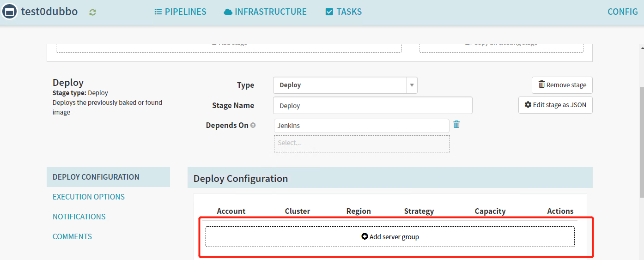
Task: Click the Remove stage button
Action: (562, 85)
